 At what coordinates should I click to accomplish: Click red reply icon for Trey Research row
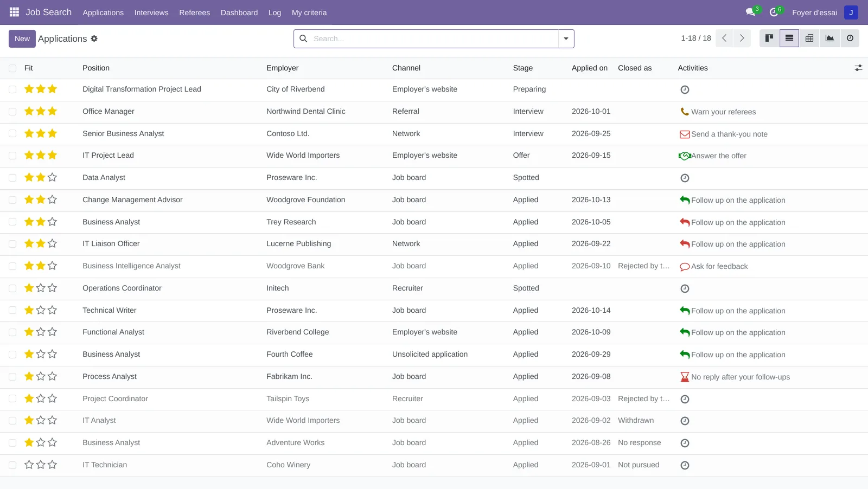tap(685, 222)
